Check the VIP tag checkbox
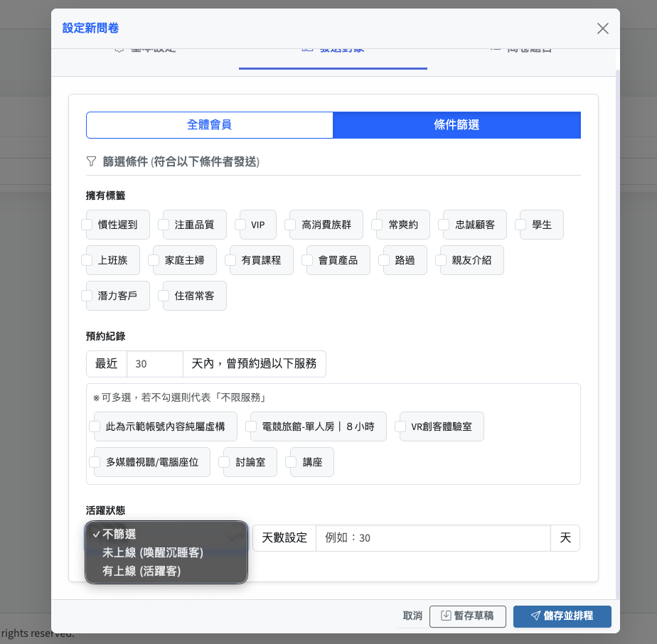 pyautogui.click(x=245, y=225)
